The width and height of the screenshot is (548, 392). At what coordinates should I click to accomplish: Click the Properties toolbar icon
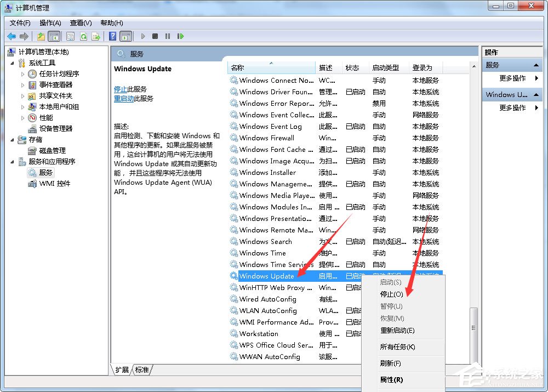coord(71,36)
